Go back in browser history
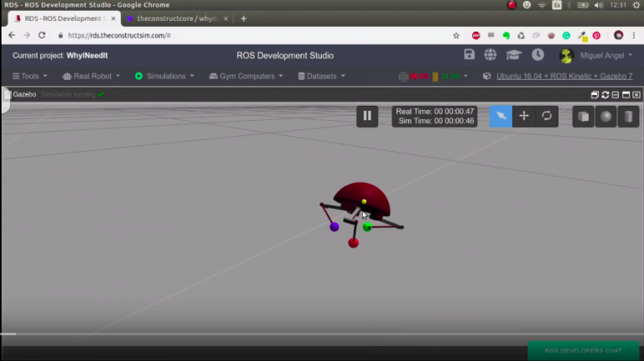This screenshot has width=644, height=361. [12, 35]
